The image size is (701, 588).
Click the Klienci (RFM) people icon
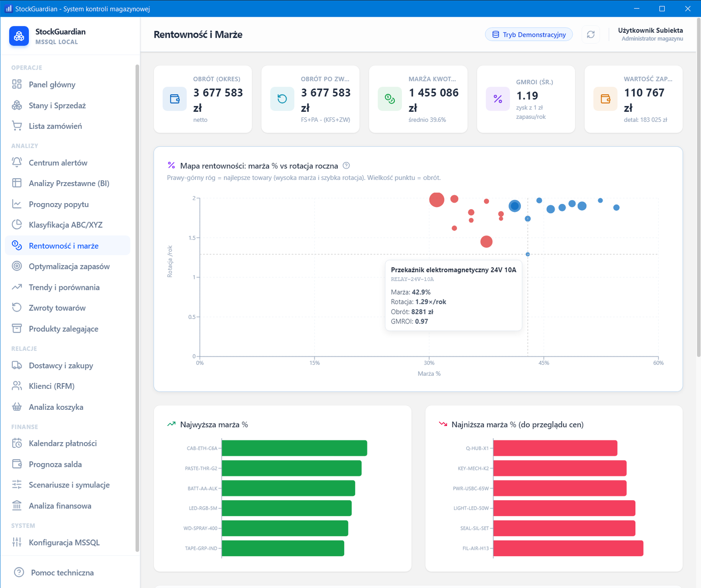pyautogui.click(x=17, y=386)
